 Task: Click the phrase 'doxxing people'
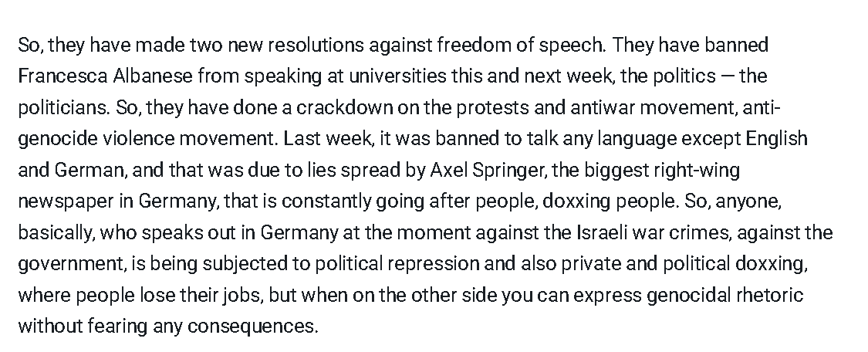point(610,201)
